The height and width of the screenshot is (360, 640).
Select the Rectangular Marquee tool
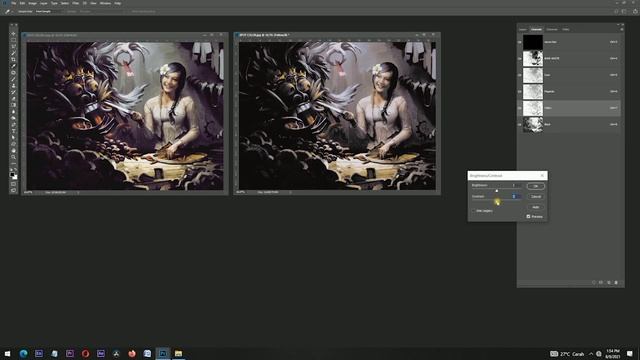13,40
